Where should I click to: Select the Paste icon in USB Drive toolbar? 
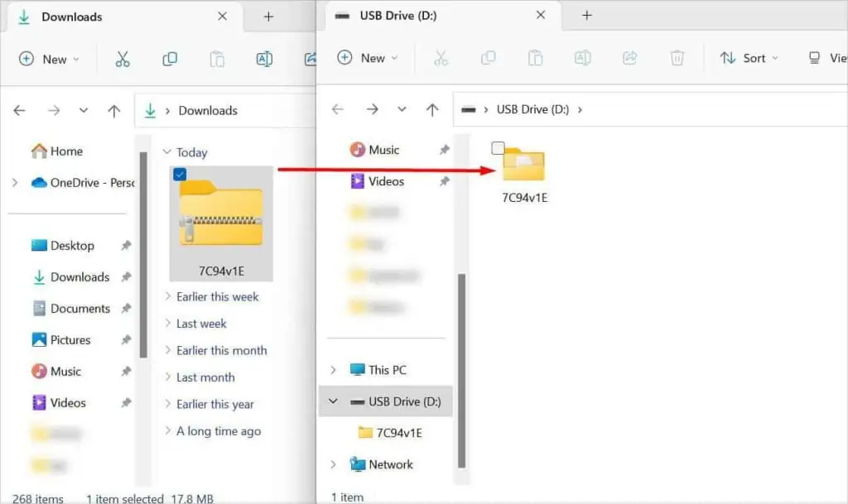pos(535,58)
